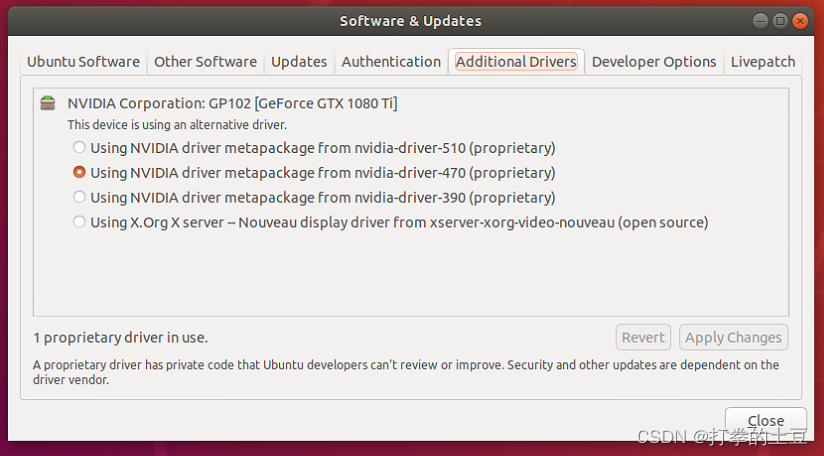Click the NVIDIA Corporation GP102 device title

point(232,103)
